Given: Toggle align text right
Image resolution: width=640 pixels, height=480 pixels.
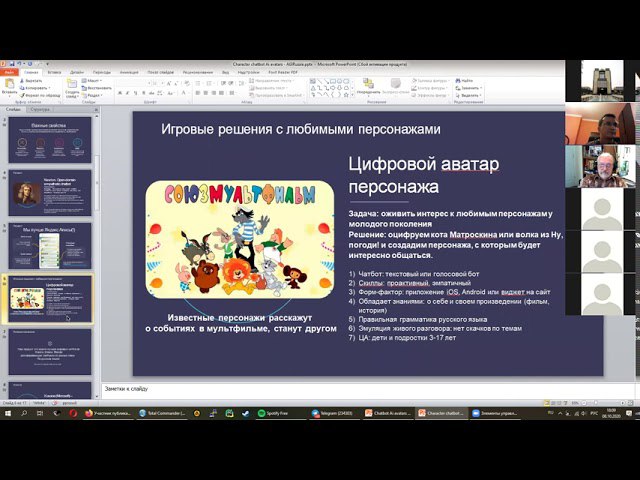Looking at the screenshot, I should pos(213,93).
